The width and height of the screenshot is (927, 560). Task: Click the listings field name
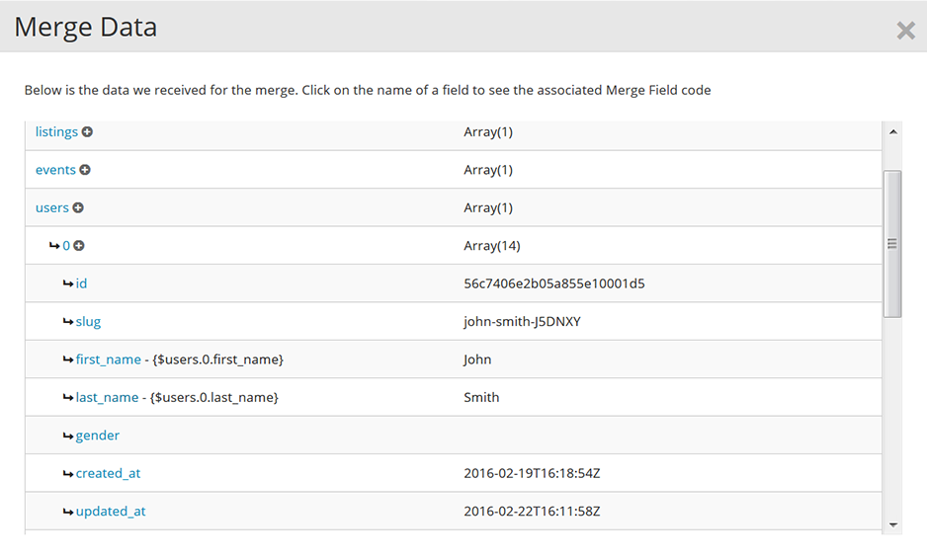tap(56, 132)
